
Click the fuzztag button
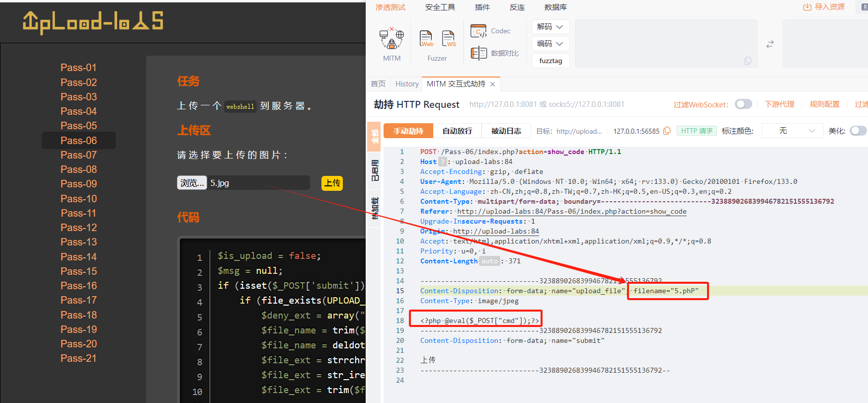tap(551, 61)
